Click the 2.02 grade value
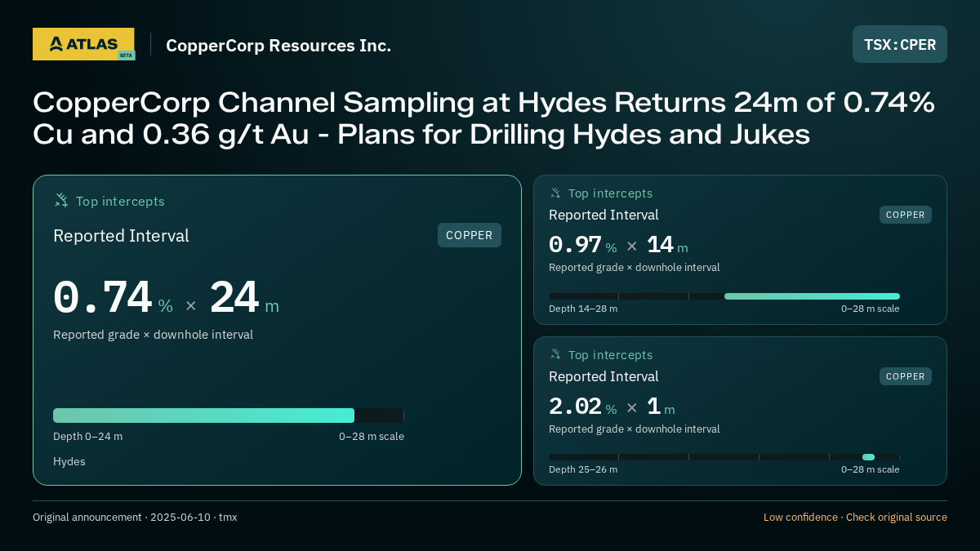Image resolution: width=980 pixels, height=551 pixels. [x=575, y=406]
